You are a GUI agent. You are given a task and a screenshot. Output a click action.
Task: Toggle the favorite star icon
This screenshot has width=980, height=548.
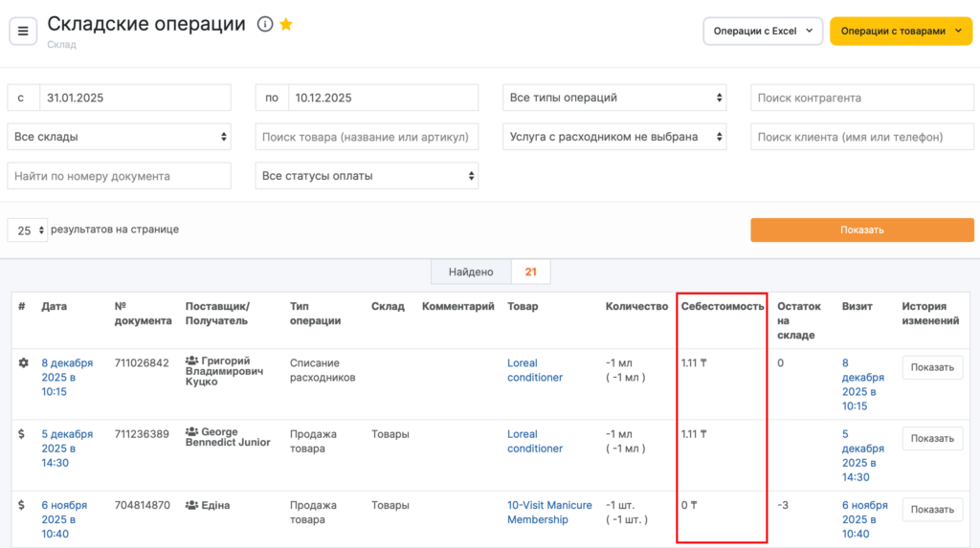286,25
